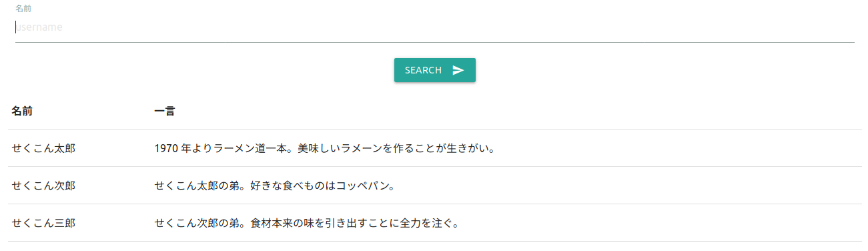Select the description about 食材本来の味
Viewport: 868px width, 251px height.
(x=307, y=223)
